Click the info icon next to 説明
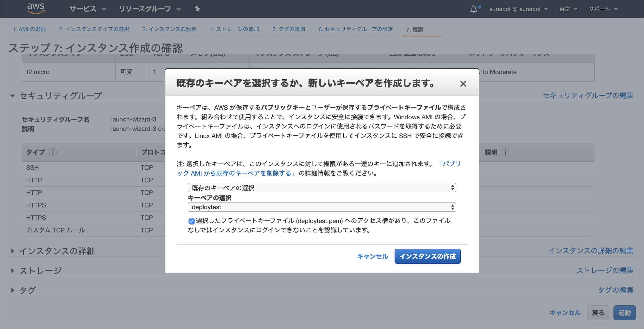This screenshot has height=329, width=644. (505, 152)
